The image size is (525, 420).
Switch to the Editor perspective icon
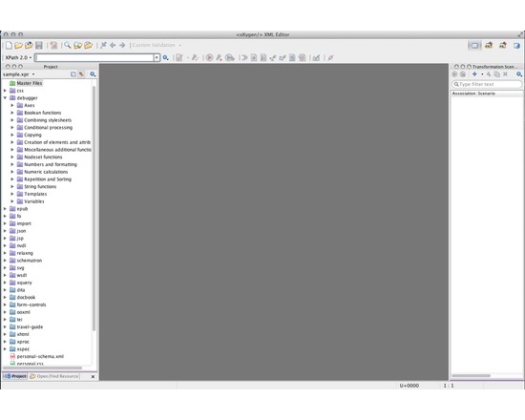(x=474, y=45)
